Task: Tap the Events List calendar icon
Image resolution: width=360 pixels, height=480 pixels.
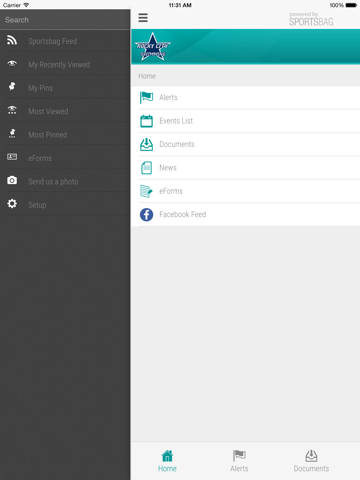Action: 146,121
